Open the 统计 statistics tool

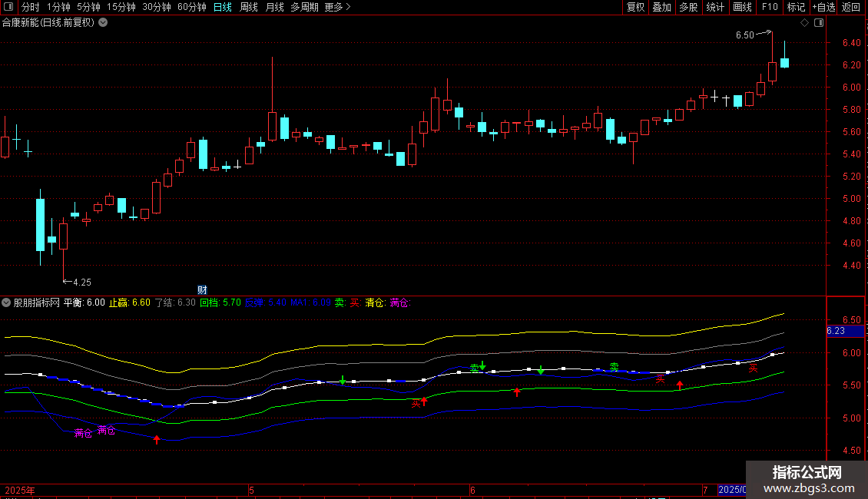[715, 7]
